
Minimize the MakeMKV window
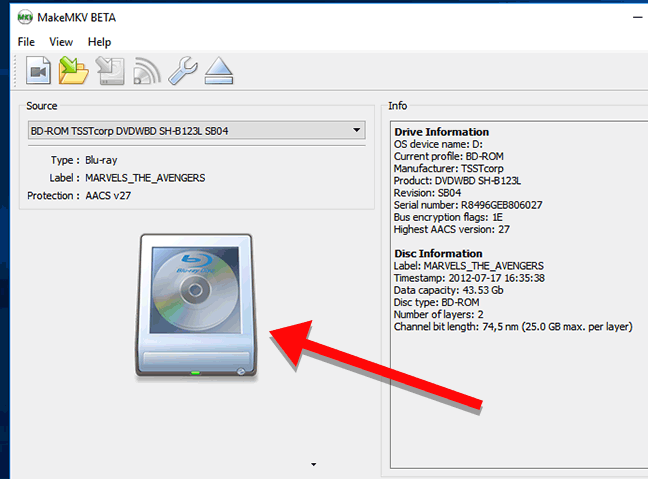(637, 17)
